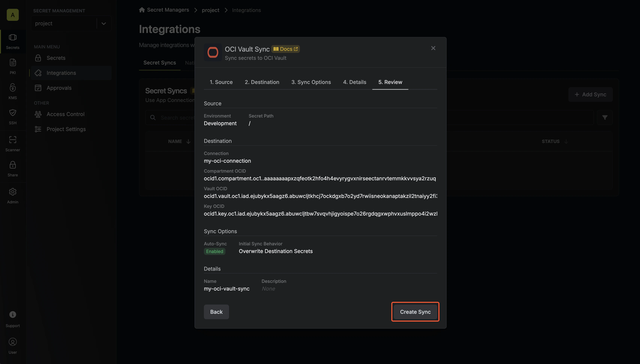
Task: Switch to the Secret Syncs tab
Action: pyautogui.click(x=160, y=63)
